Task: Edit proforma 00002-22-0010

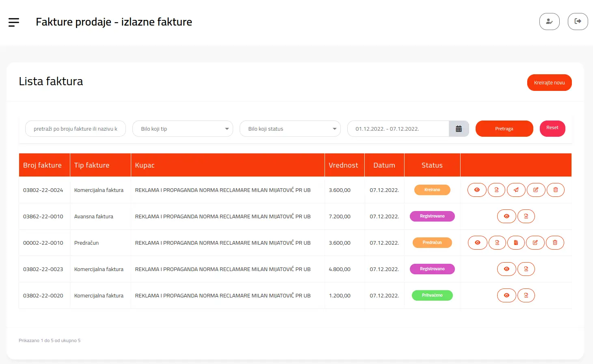Action: click(535, 243)
